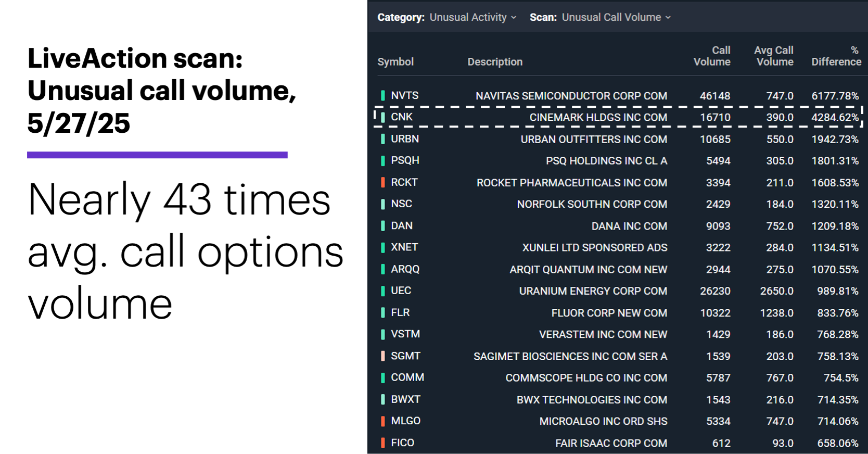The height and width of the screenshot is (454, 868).
Task: Click the red indicator next to RCKT
Action: (x=384, y=182)
